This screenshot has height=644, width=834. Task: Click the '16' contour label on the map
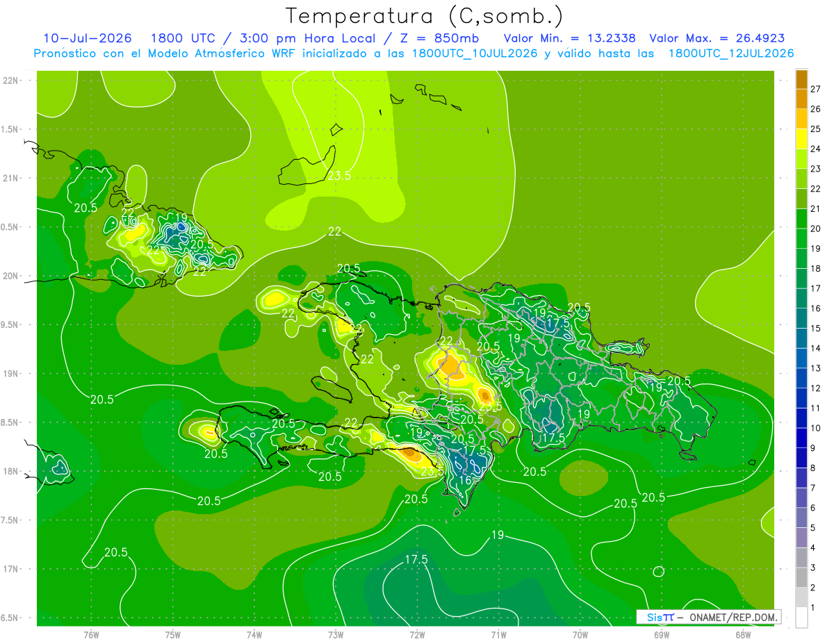coord(466,480)
